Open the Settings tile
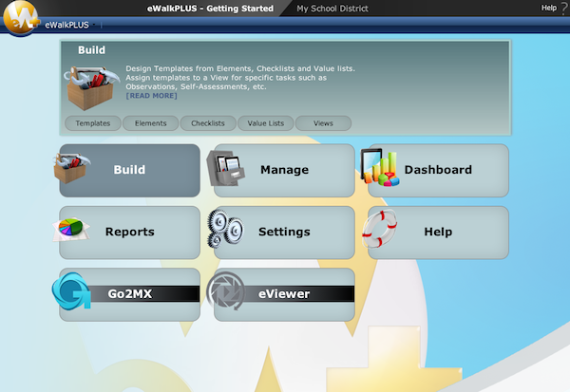 pyautogui.click(x=284, y=233)
